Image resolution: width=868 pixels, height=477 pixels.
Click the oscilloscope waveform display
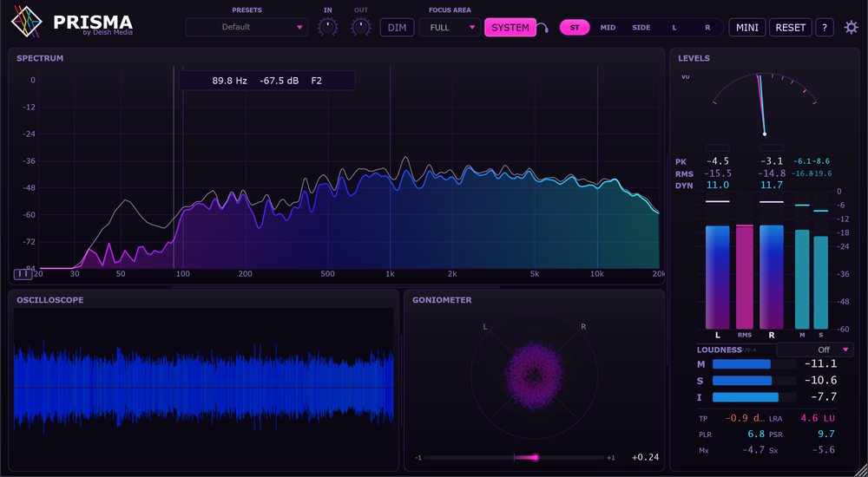pyautogui.click(x=204, y=388)
